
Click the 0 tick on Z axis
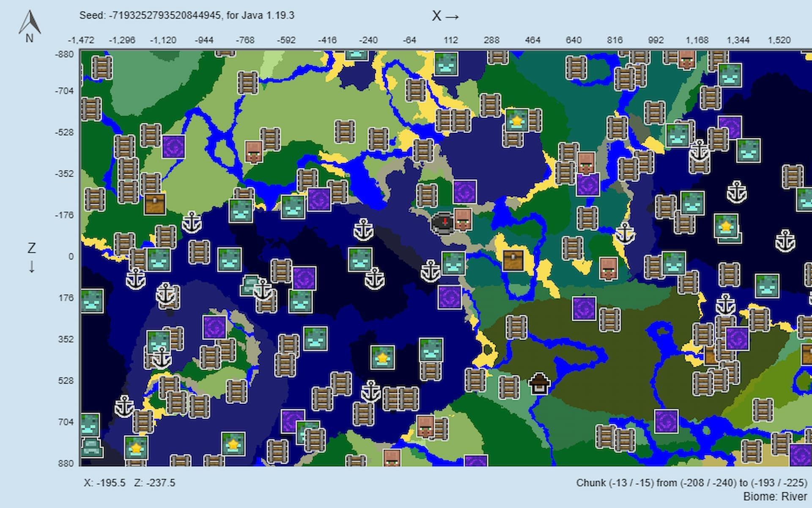(x=71, y=257)
